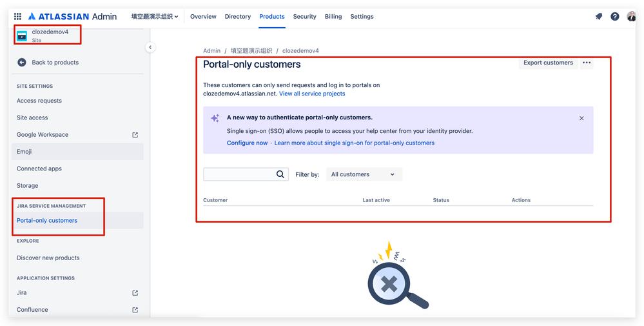644x326 pixels.
Task: Open the help question mark icon
Action: pos(614,16)
